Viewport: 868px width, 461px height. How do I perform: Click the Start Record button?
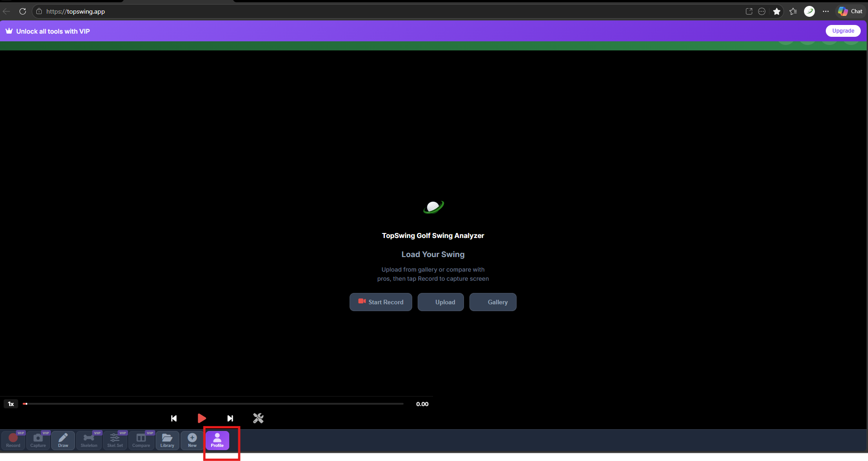381,302
